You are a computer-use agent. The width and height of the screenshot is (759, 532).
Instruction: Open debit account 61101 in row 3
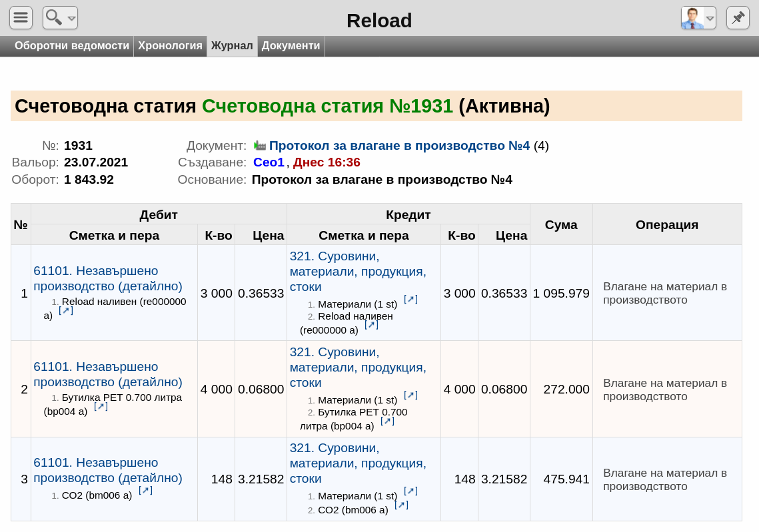[108, 470]
